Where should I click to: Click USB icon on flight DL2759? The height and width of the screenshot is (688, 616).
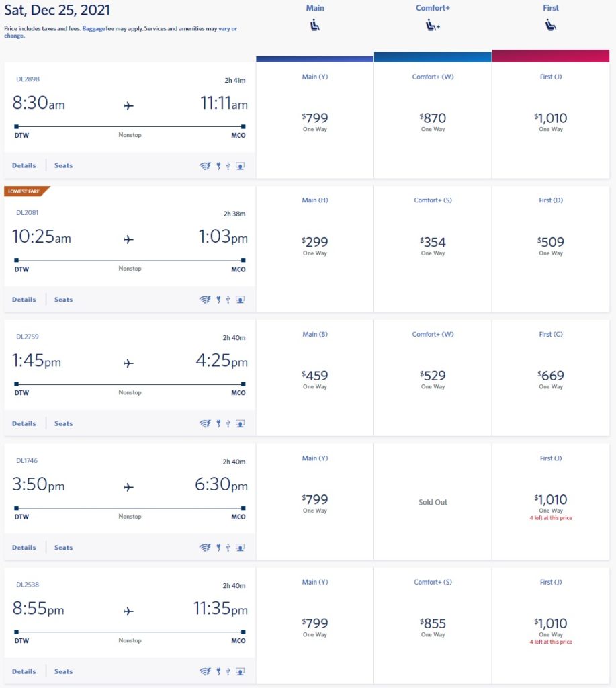coord(228,424)
